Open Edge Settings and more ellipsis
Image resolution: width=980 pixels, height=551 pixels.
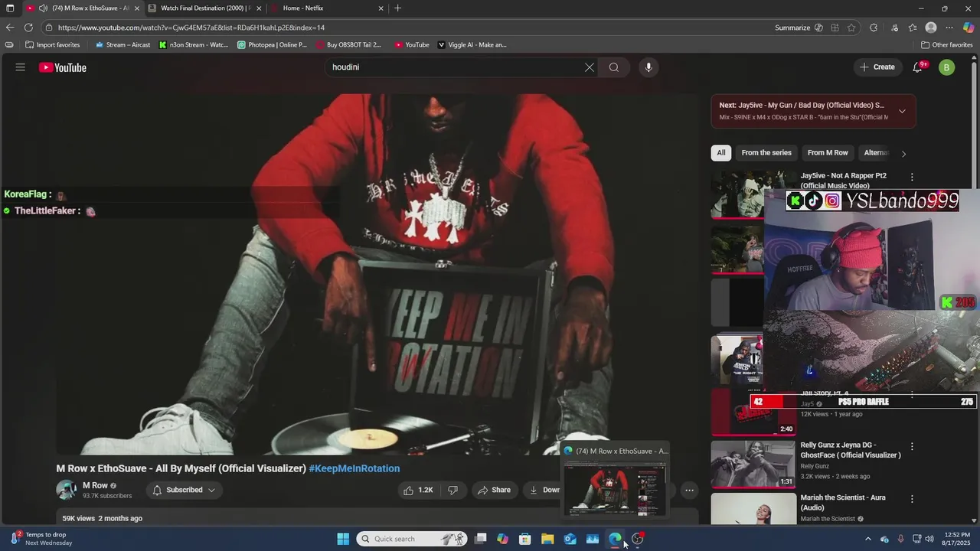point(949,28)
